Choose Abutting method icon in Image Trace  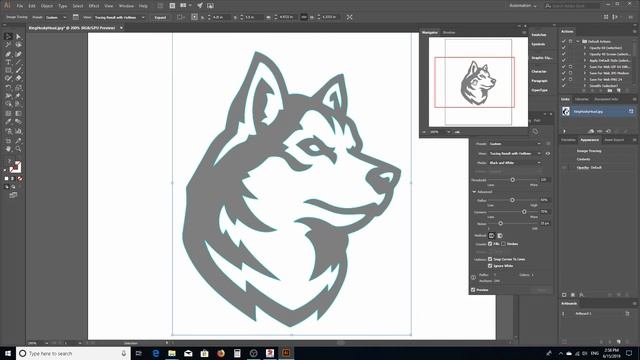tap(491, 236)
